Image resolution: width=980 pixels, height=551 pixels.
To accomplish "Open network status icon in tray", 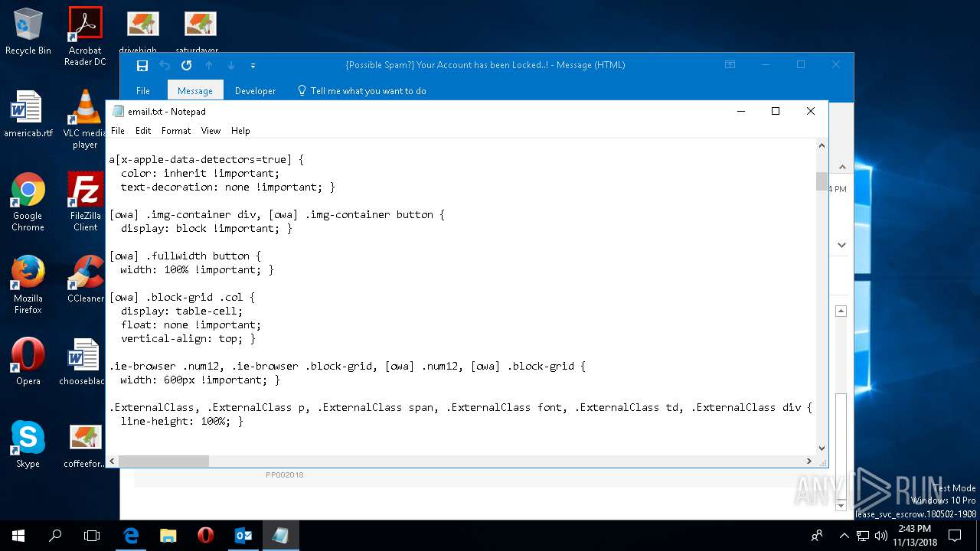I will [864, 536].
